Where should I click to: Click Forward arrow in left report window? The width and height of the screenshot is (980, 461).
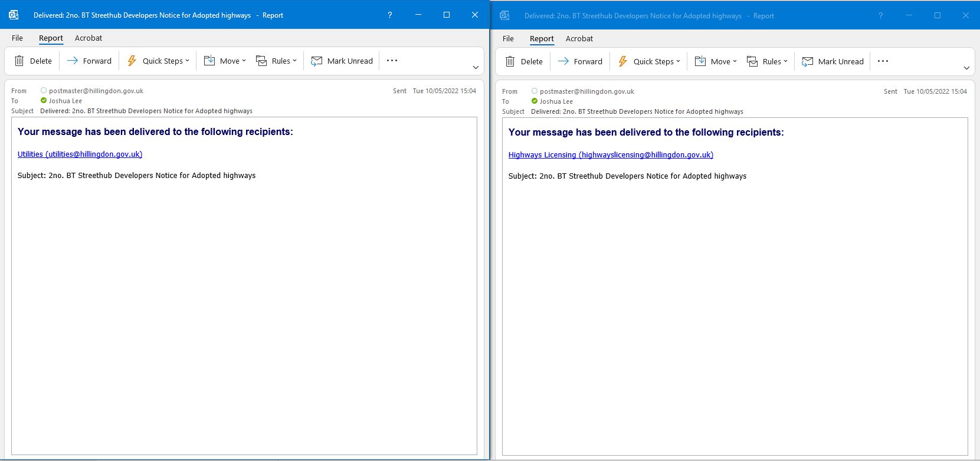click(73, 61)
